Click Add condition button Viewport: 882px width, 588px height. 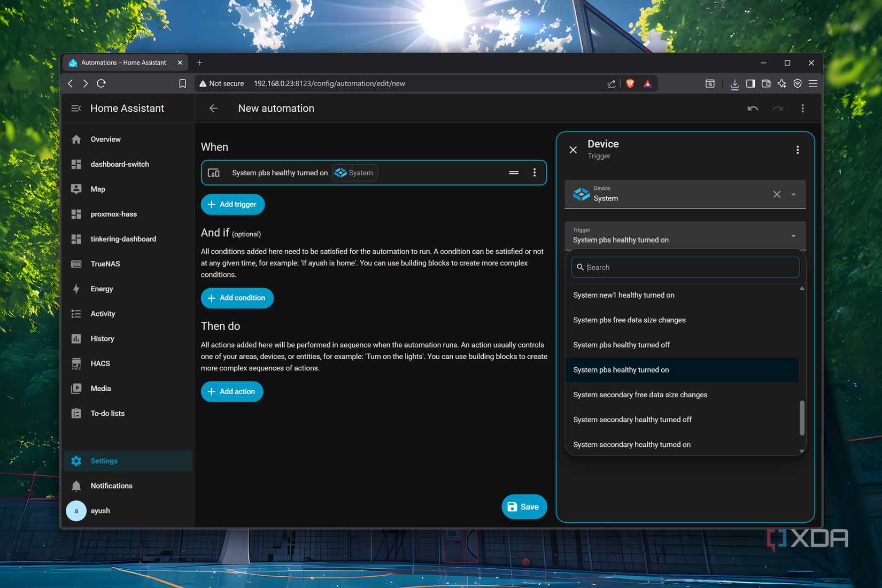[237, 298]
